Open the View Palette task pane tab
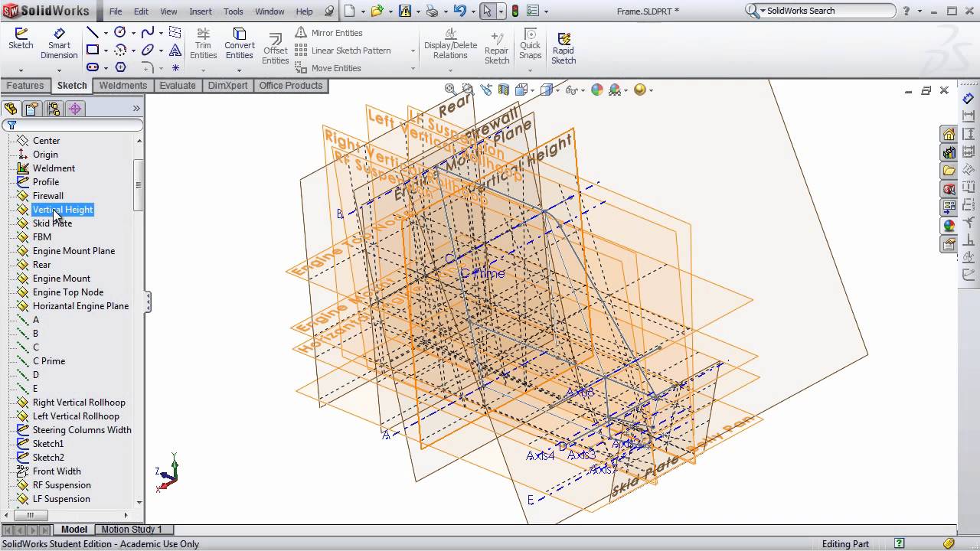Screen dimensions: 980x551 click(949, 207)
